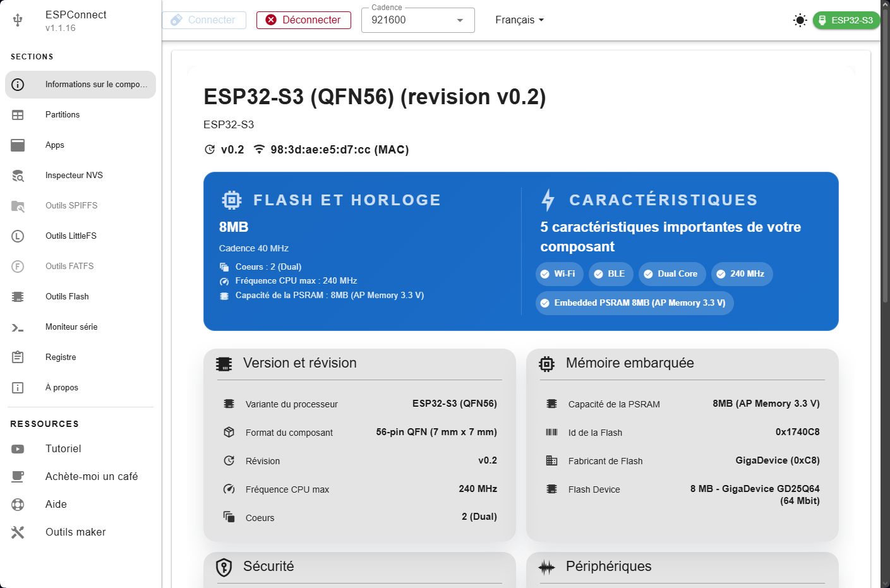Select Outils LittleFS in the sidebar
Viewport: 890px width, 588px height.
[x=80, y=236]
